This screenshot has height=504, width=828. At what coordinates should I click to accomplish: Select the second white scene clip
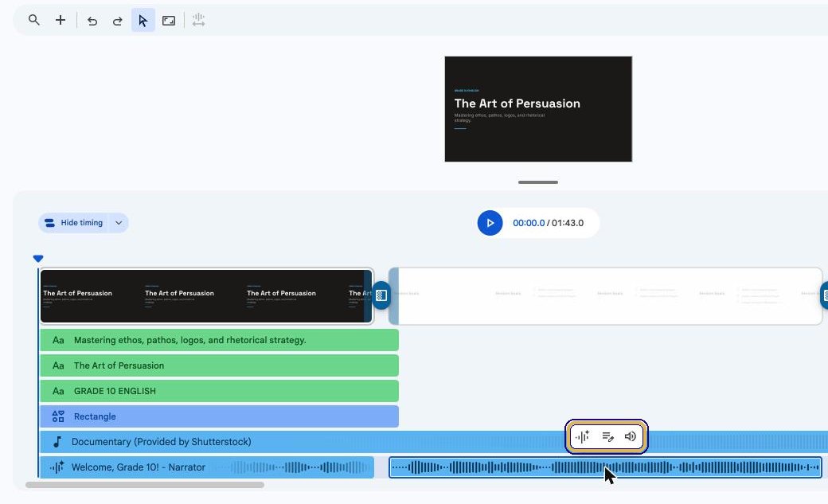click(606, 296)
